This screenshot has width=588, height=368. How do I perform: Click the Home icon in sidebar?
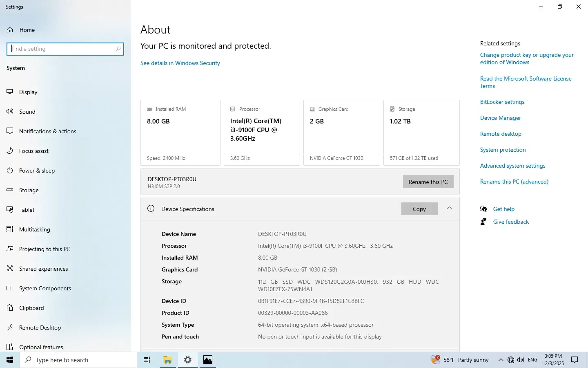(x=10, y=30)
